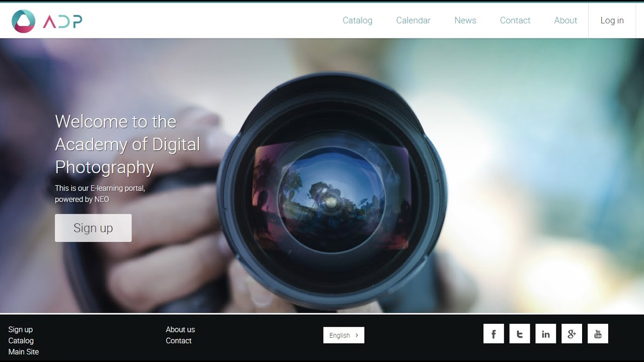The image size is (644, 362).
Task: Click the ADP circular logo icon
Action: tap(23, 21)
